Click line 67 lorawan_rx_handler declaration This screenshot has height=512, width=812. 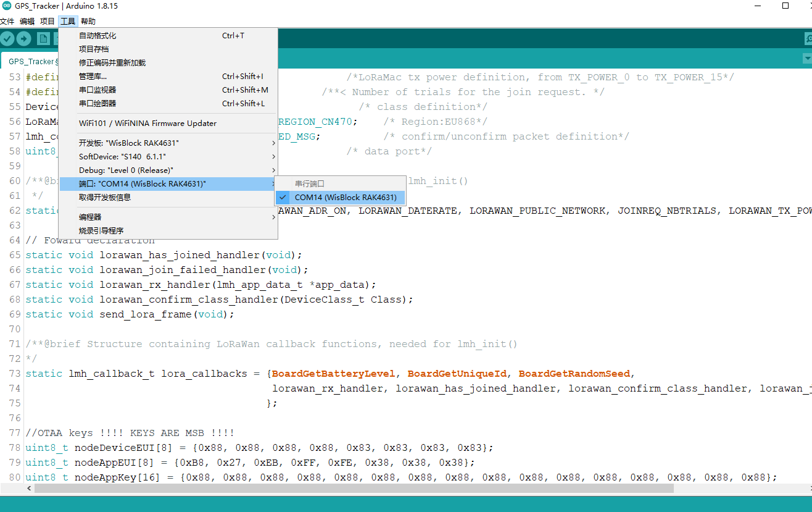coord(201,285)
